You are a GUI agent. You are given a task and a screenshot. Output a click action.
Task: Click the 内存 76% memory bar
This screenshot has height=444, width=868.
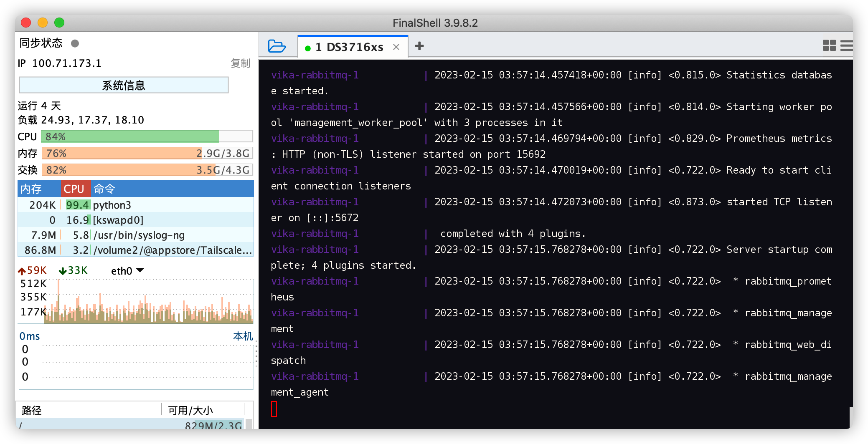(147, 153)
